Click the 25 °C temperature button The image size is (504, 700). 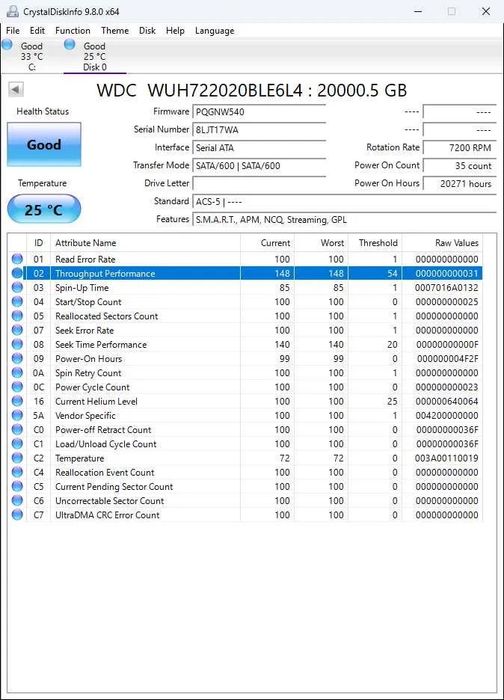[44, 209]
